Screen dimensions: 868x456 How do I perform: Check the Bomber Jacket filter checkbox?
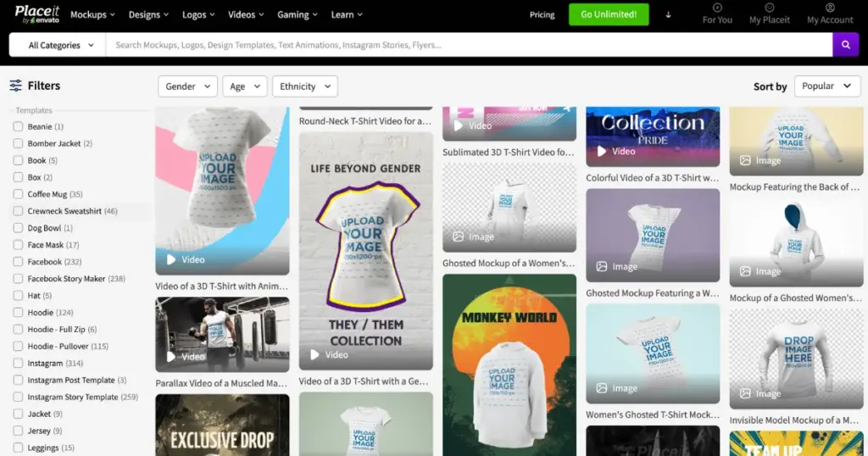pyautogui.click(x=18, y=143)
